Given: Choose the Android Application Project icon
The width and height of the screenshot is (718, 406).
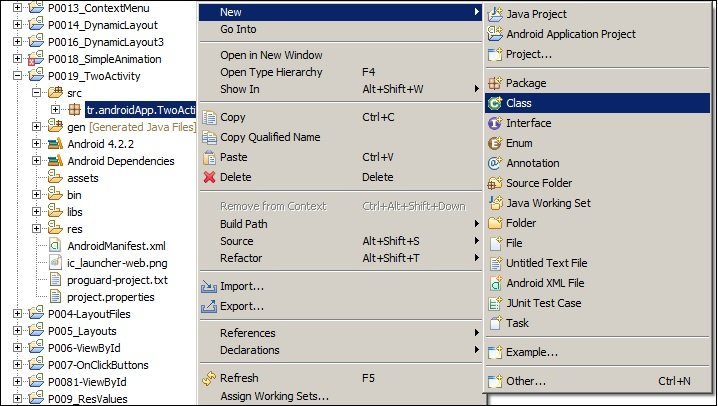Looking at the screenshot, I should click(x=494, y=34).
